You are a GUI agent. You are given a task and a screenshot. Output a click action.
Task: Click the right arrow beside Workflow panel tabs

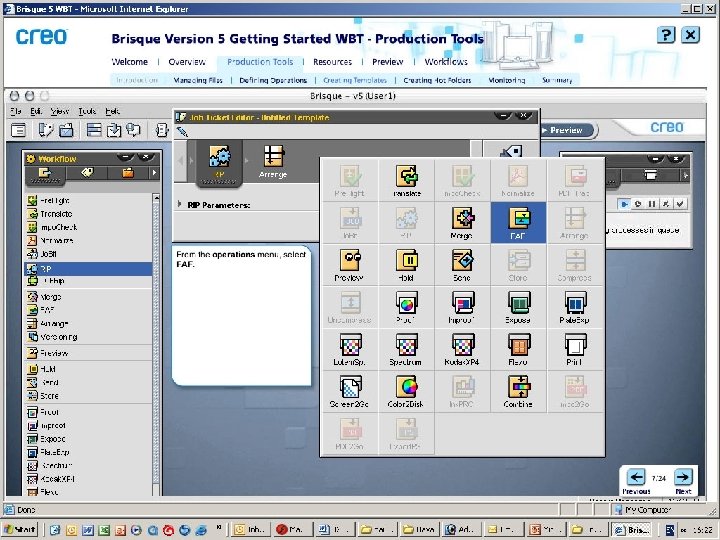tap(154, 173)
